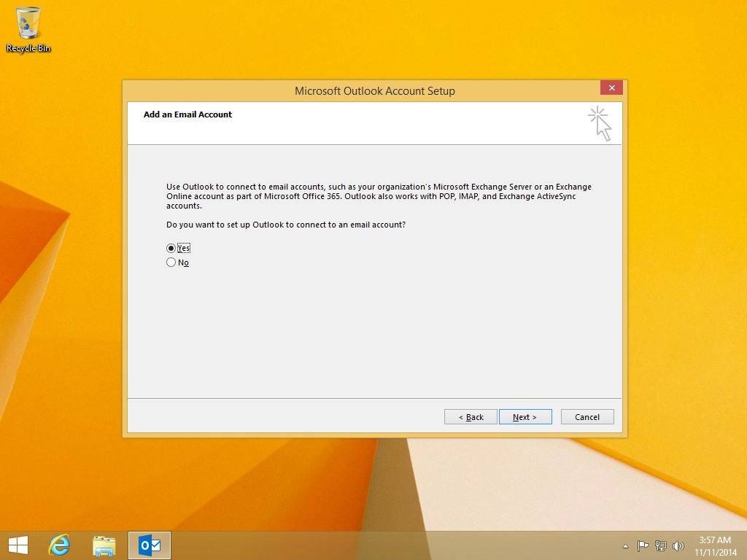Click the 'Microsoft Outlook Account Setup' title bar
Screen dimensions: 747x560
point(374,90)
